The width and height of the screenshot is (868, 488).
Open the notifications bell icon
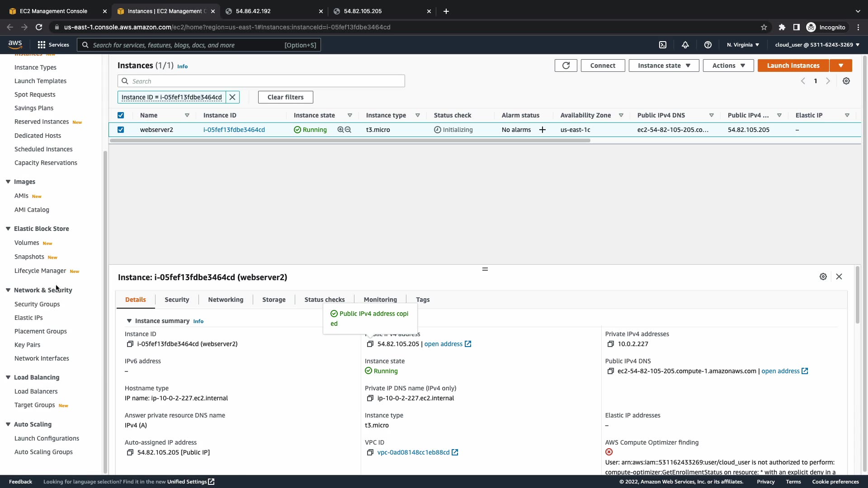click(x=685, y=45)
